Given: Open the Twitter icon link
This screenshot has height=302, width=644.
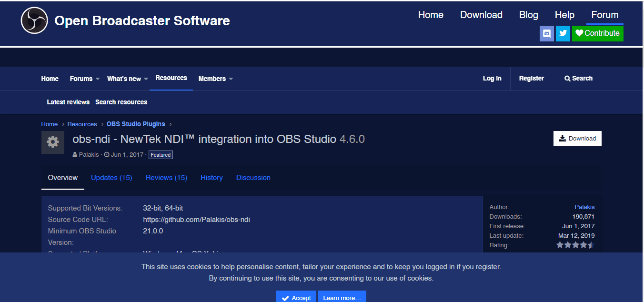Looking at the screenshot, I should pos(563,33).
